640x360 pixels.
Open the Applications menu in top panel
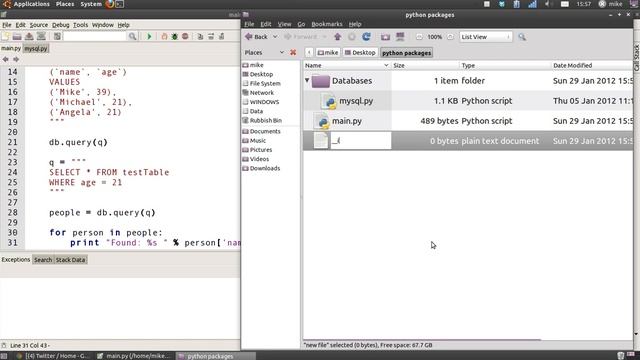31,4
